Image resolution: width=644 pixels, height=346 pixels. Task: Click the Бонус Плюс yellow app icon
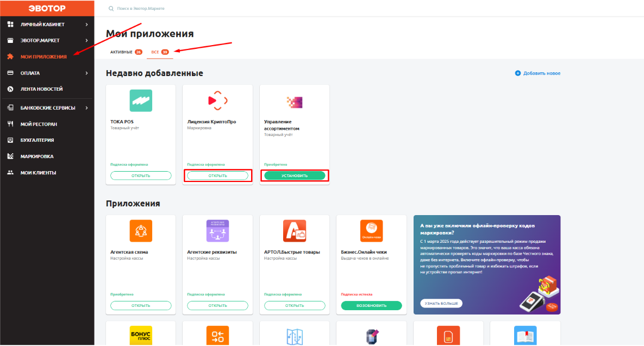[141, 336]
